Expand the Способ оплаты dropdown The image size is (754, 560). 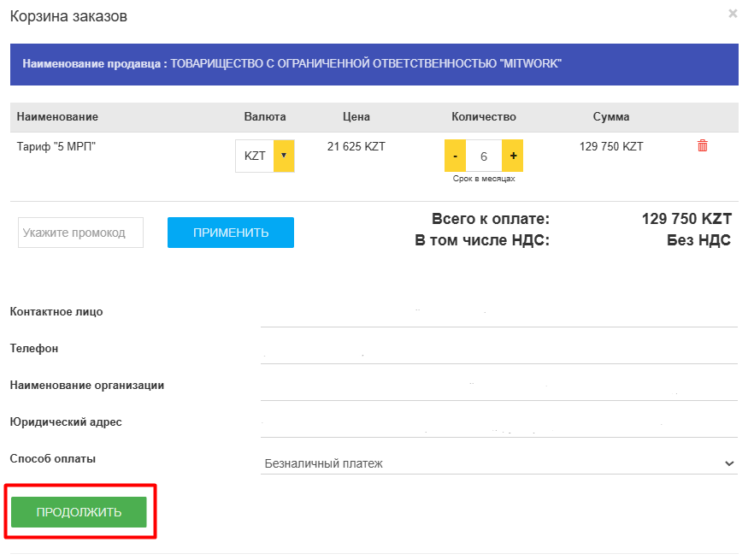[498, 463]
